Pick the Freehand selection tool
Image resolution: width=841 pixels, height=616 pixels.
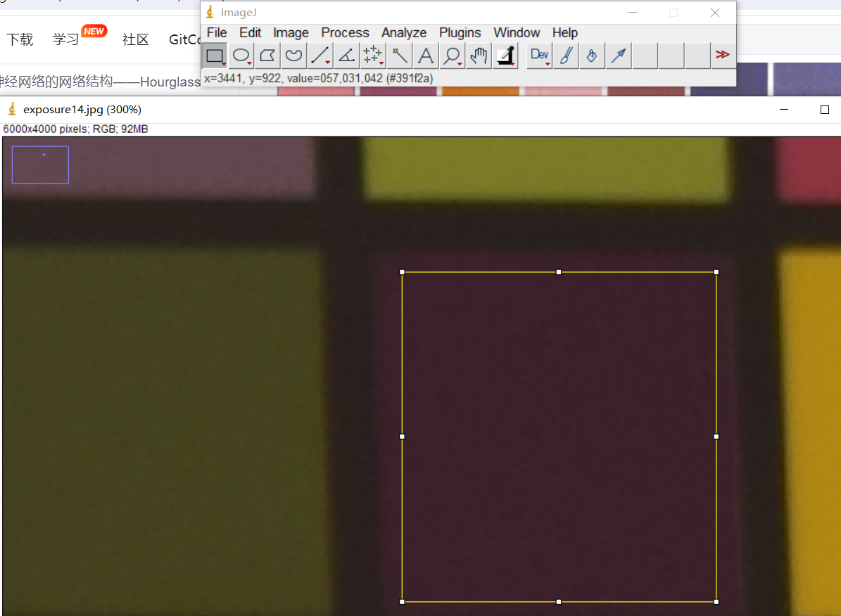294,56
